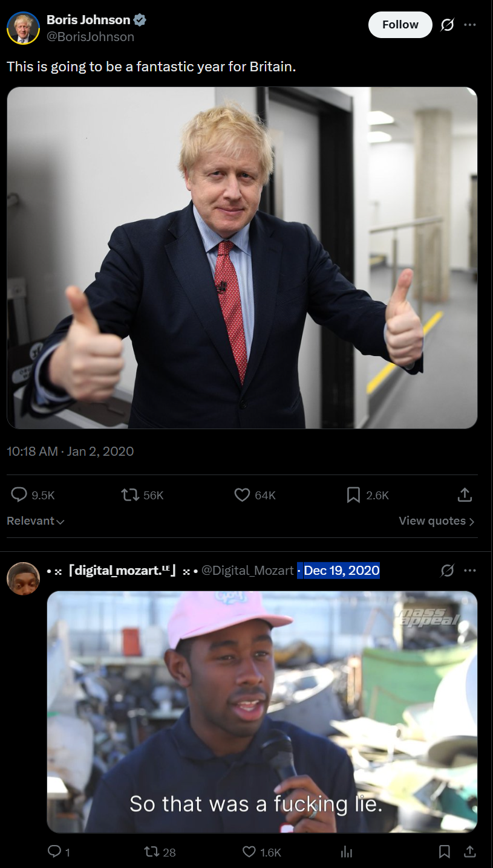Screen dimensions: 493x868
Task: Expand the Relevant sort dropdown
Action: [36, 520]
